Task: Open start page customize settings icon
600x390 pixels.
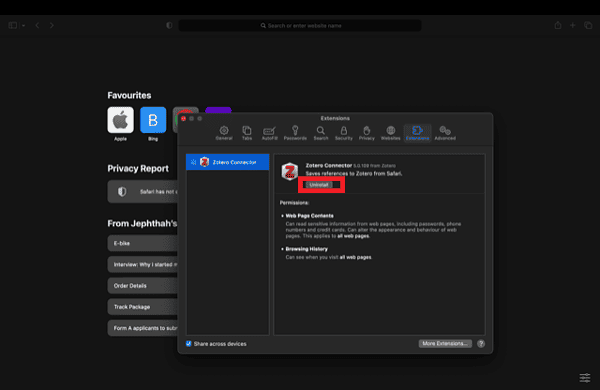Action: coord(585,378)
